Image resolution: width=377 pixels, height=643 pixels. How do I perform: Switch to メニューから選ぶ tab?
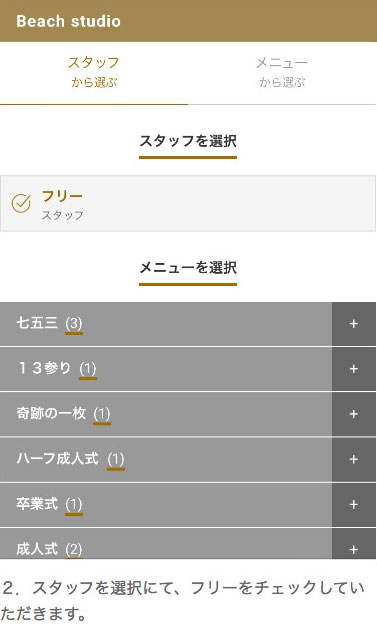click(x=282, y=73)
